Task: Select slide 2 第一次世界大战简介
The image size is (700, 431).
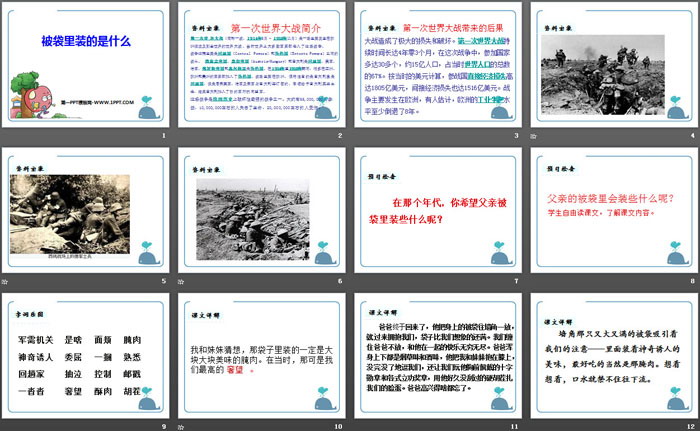Action: (x=262, y=65)
